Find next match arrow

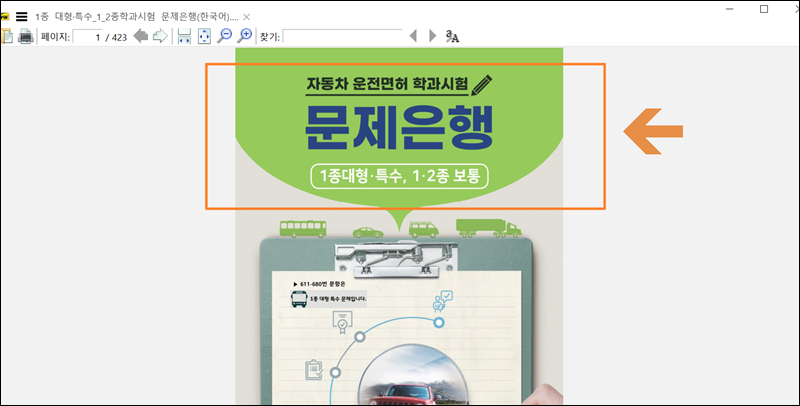pyautogui.click(x=433, y=36)
